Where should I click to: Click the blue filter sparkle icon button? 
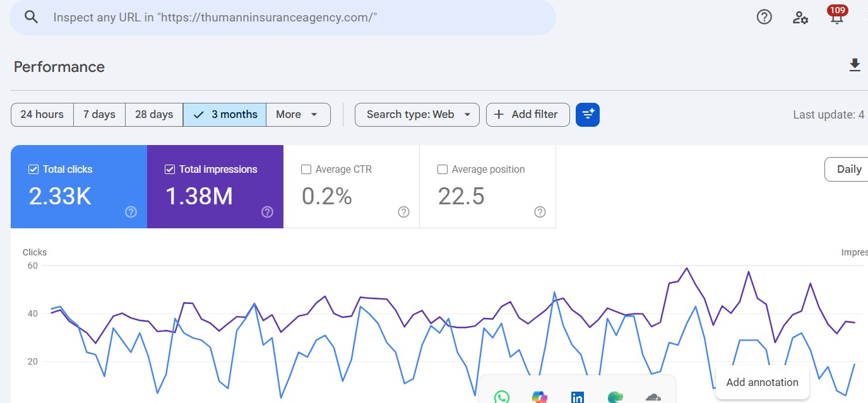coord(588,114)
